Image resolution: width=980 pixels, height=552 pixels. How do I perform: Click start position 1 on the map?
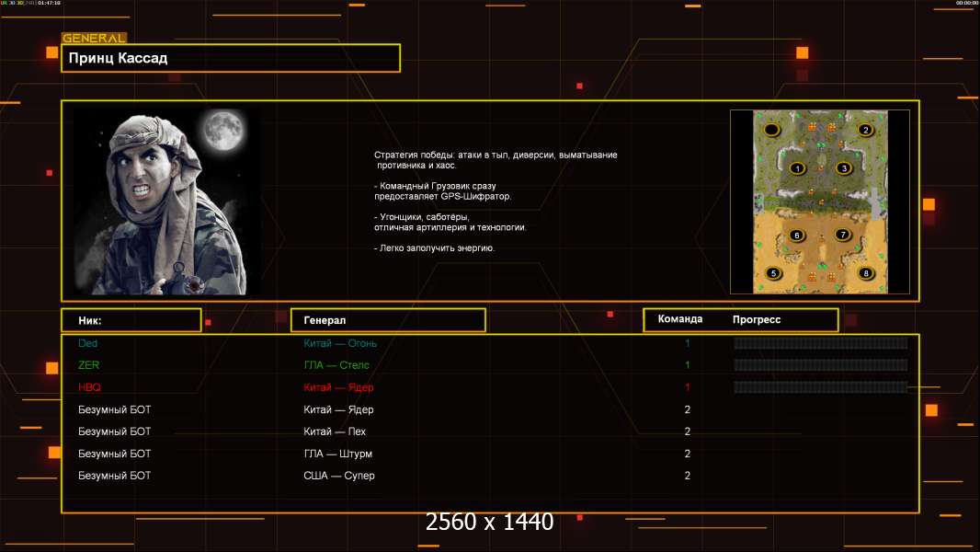[796, 168]
